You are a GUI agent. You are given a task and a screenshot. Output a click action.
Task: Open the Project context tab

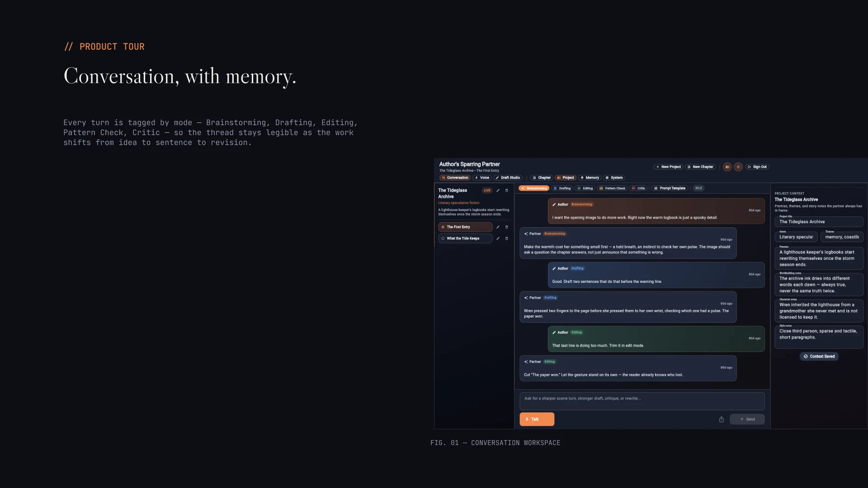pos(566,178)
